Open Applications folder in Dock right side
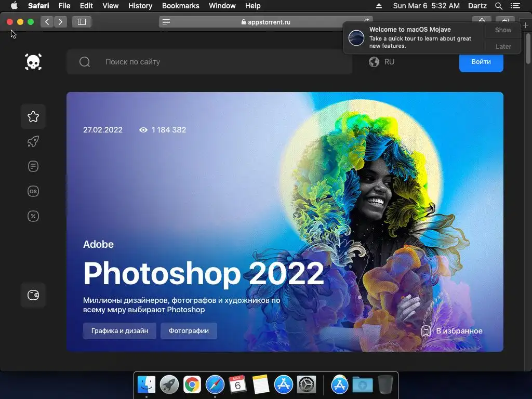Screen dimensions: 532x399 340,385
